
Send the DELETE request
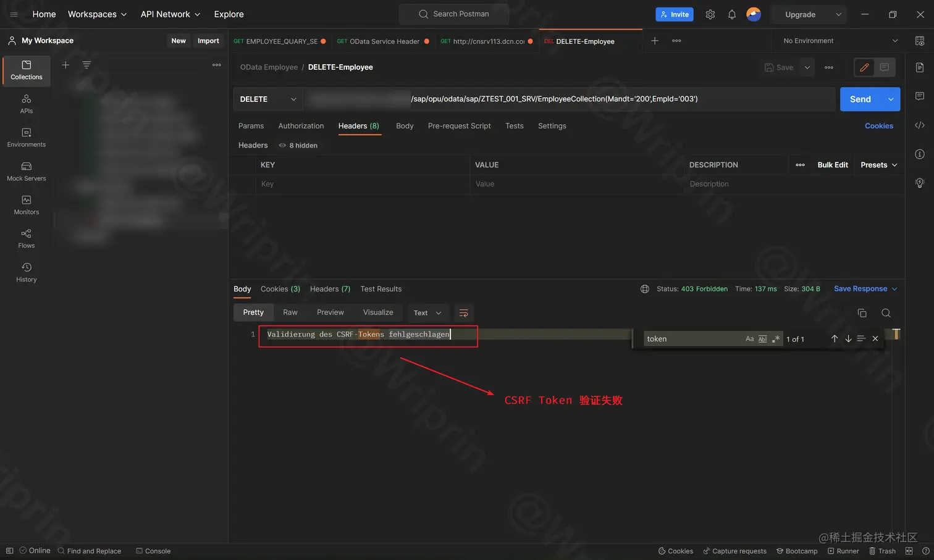[x=860, y=99]
